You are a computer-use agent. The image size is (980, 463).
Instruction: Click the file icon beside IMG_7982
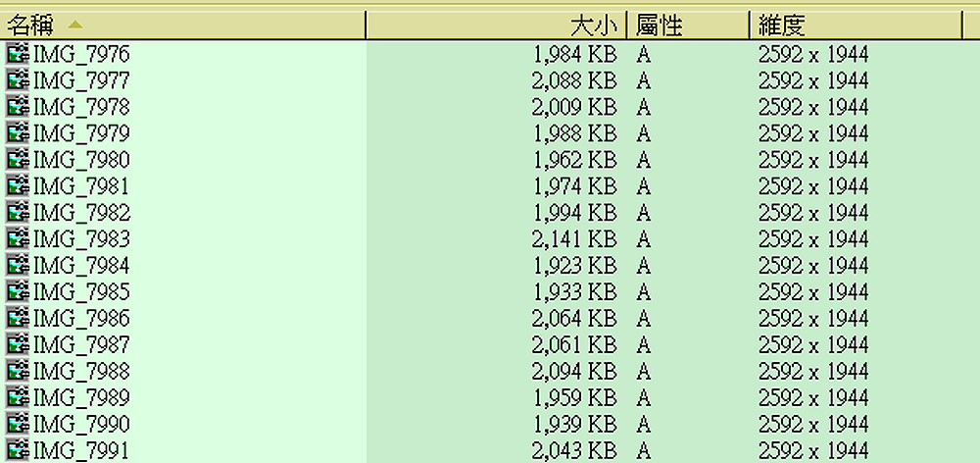tap(18, 213)
